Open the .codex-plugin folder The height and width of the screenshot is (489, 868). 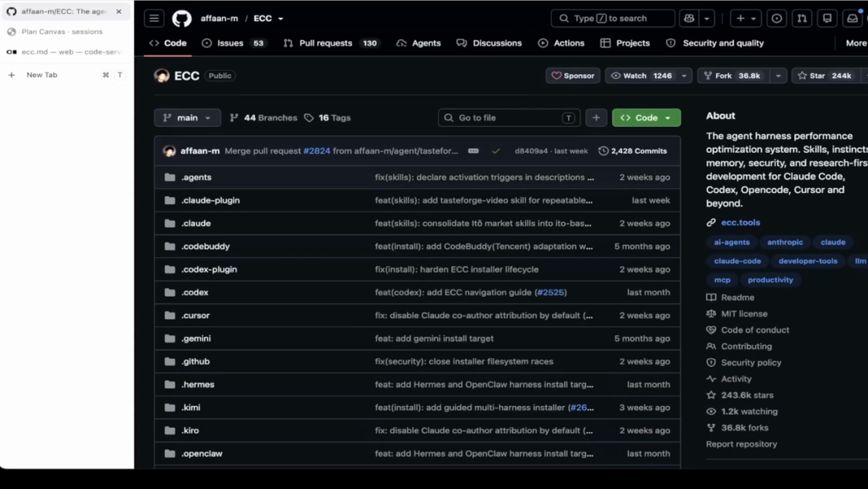point(209,269)
